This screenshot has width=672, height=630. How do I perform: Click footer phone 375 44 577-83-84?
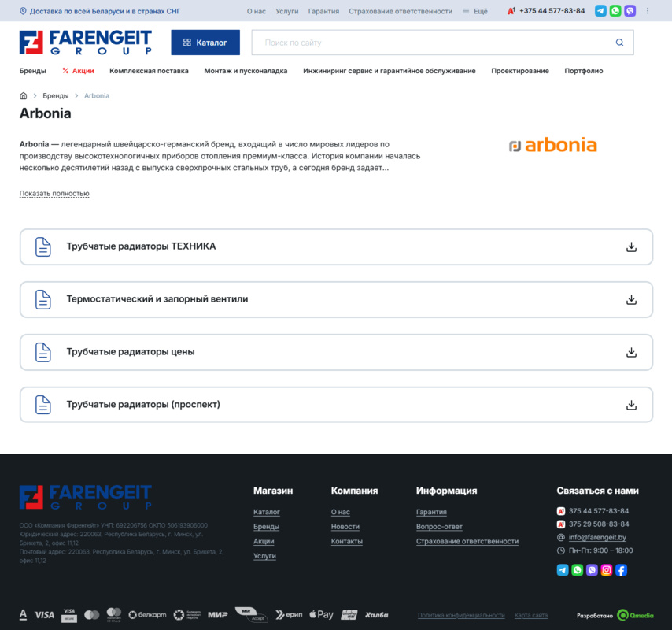click(598, 511)
